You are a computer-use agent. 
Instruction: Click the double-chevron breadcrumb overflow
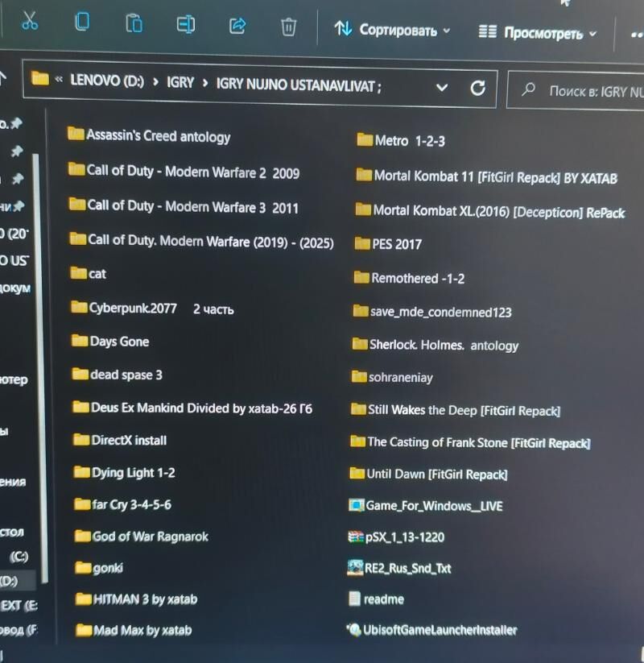[59, 79]
